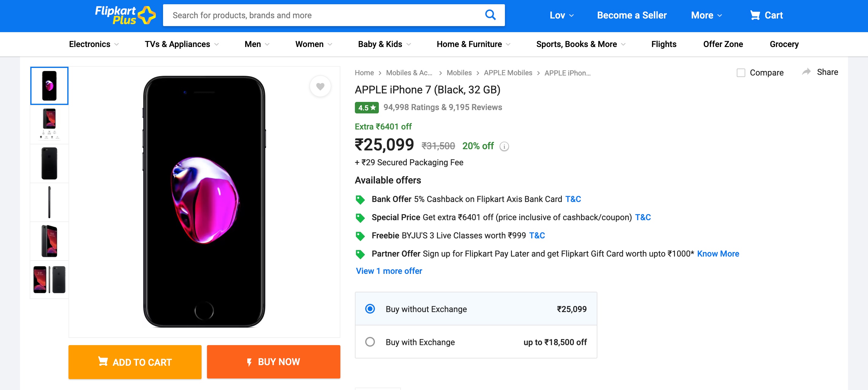Select Buy with Exchange radio option

coord(370,342)
